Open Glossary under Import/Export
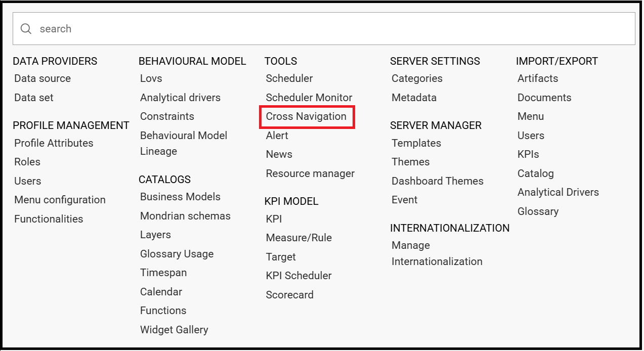 pos(538,211)
